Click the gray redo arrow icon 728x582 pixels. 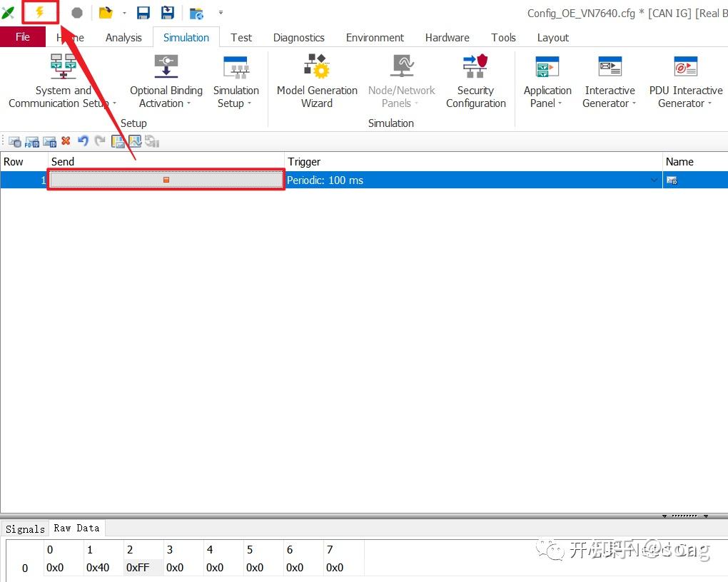(100, 141)
